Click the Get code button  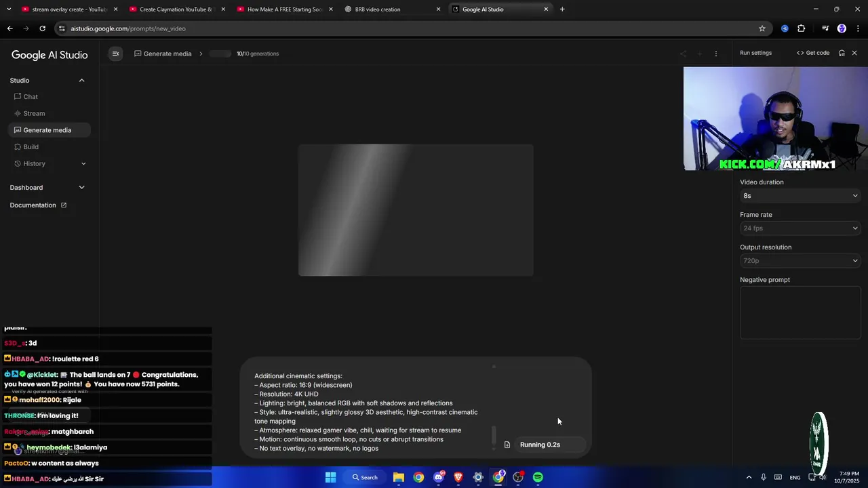click(813, 53)
